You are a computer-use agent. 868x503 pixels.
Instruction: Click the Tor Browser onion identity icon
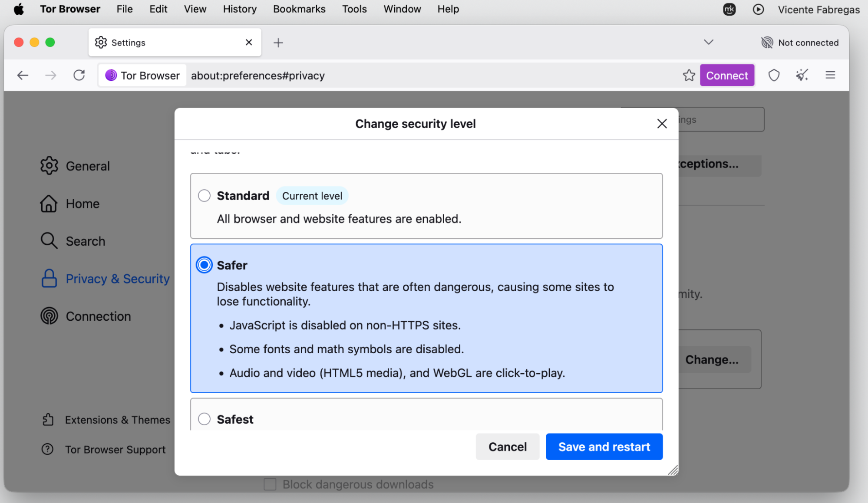pos(111,76)
